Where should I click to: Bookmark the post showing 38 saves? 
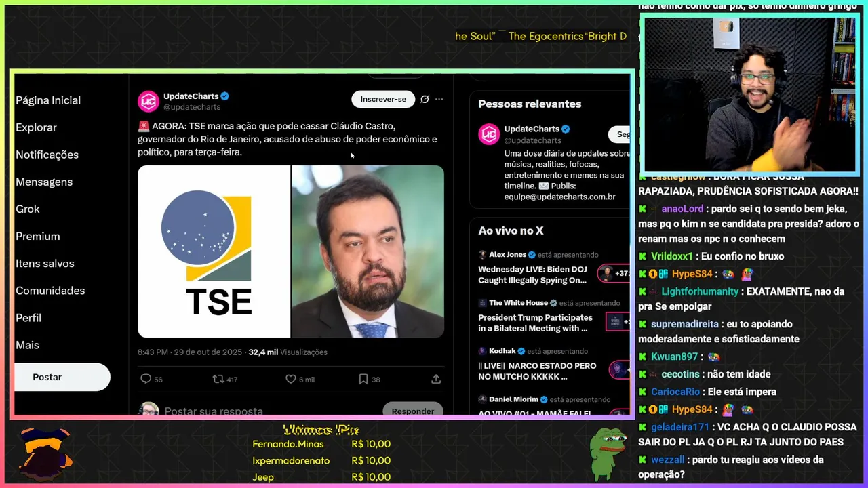coord(363,379)
